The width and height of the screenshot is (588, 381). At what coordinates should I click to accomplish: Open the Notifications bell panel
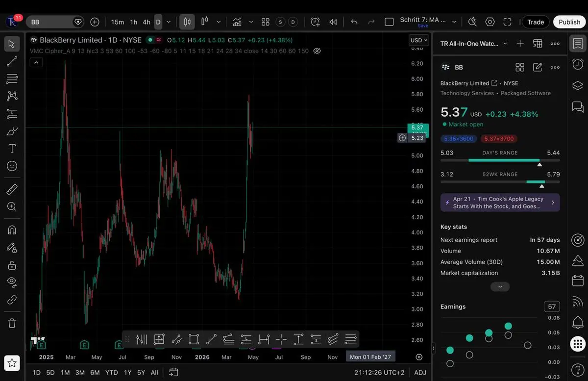click(x=578, y=323)
